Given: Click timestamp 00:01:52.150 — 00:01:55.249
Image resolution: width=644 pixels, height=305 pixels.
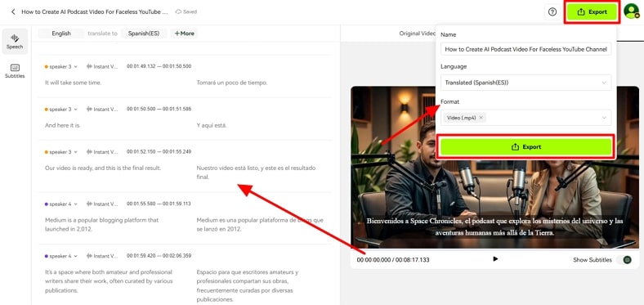Looking at the screenshot, I should coord(159,151).
